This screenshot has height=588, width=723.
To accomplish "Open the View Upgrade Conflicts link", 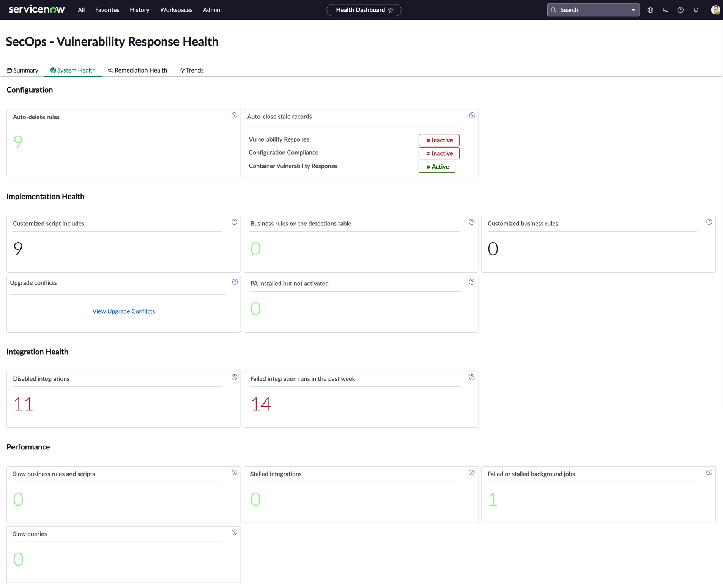I will [124, 311].
